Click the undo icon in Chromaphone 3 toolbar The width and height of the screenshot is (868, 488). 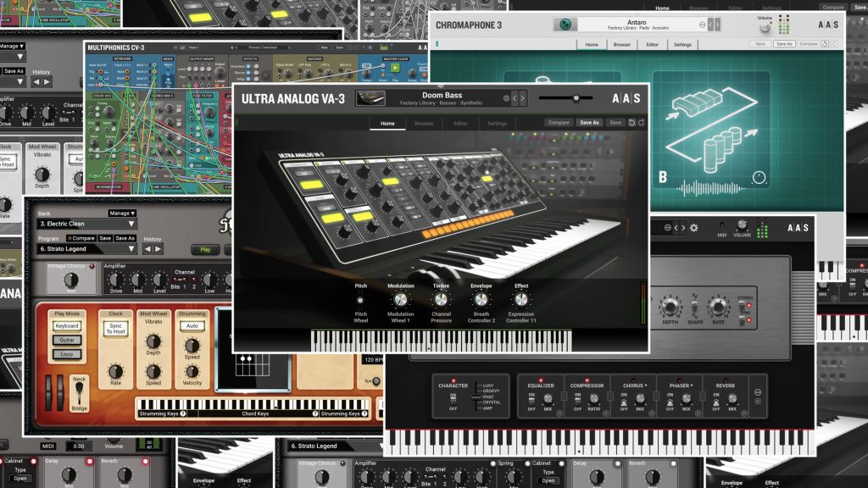(825, 44)
